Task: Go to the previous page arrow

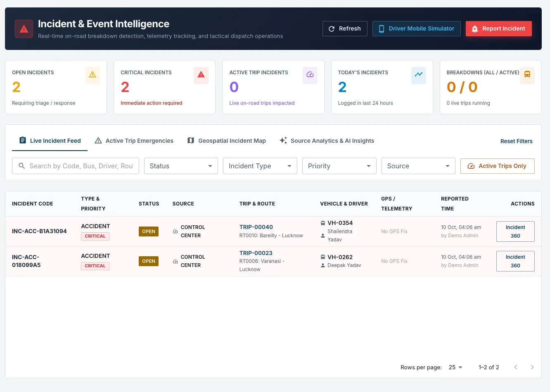Action: pos(516,367)
